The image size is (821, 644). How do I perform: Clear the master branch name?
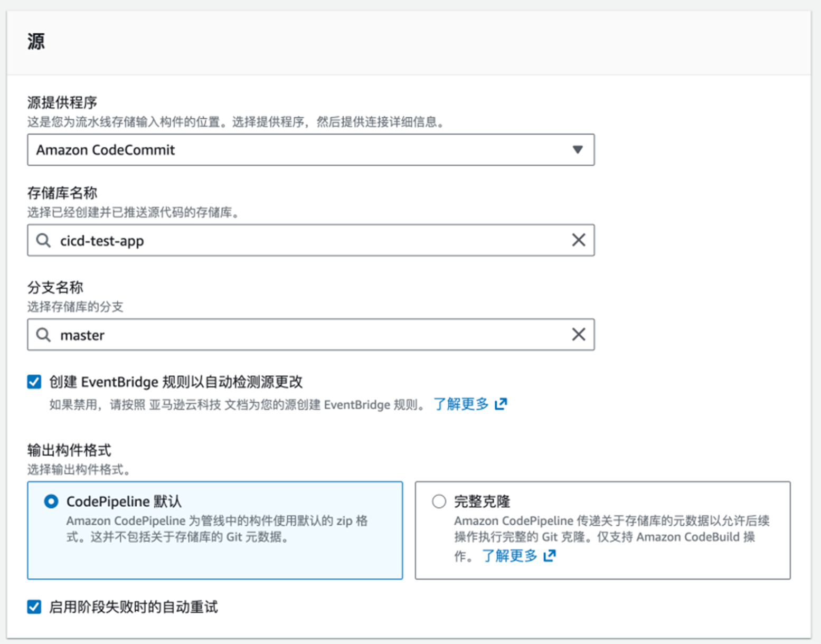pyautogui.click(x=579, y=334)
